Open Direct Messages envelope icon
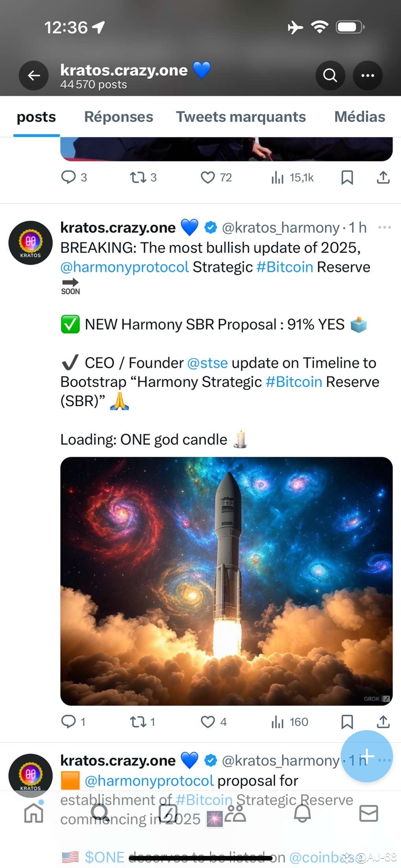Screen dimensions: 401x868 coord(368,813)
